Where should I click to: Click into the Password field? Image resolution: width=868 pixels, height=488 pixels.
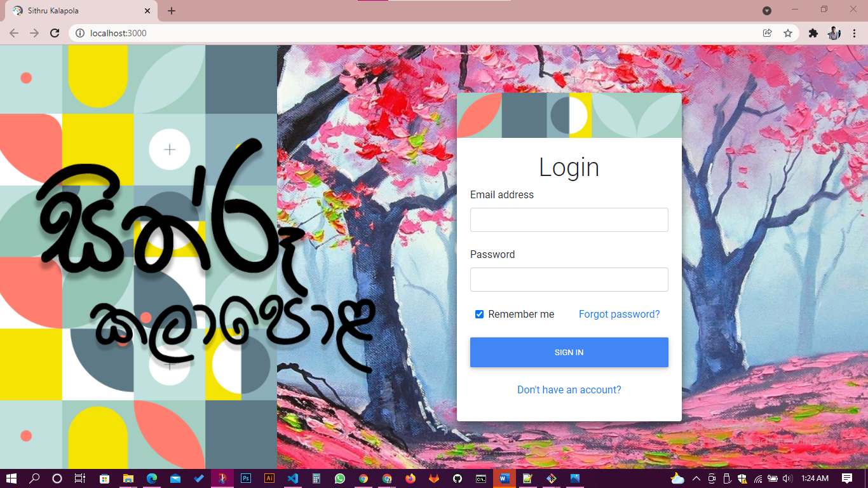(569, 280)
